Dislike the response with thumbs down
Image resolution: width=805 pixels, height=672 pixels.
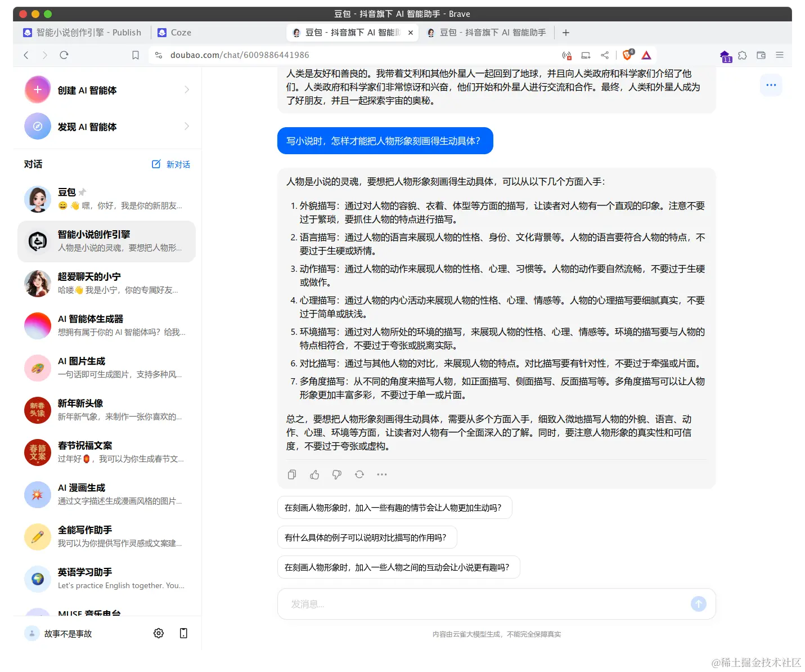tap(337, 474)
